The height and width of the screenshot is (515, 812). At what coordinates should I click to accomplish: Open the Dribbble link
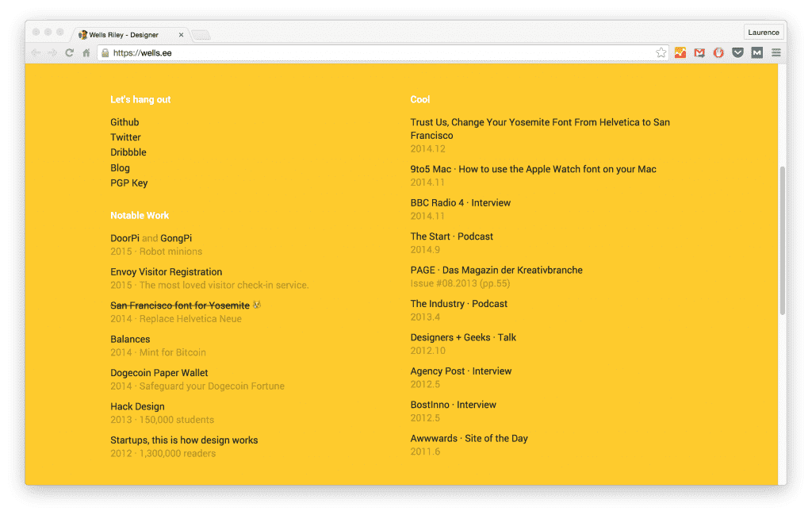[128, 152]
